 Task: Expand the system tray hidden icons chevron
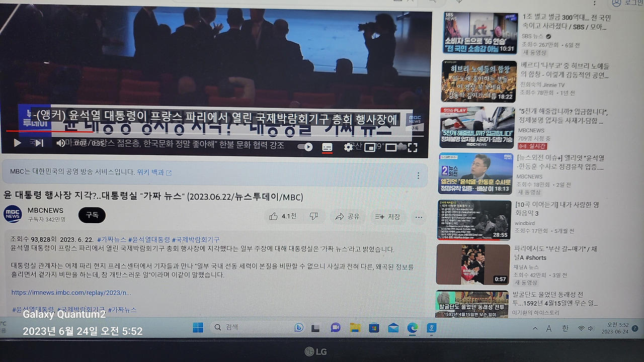535,328
